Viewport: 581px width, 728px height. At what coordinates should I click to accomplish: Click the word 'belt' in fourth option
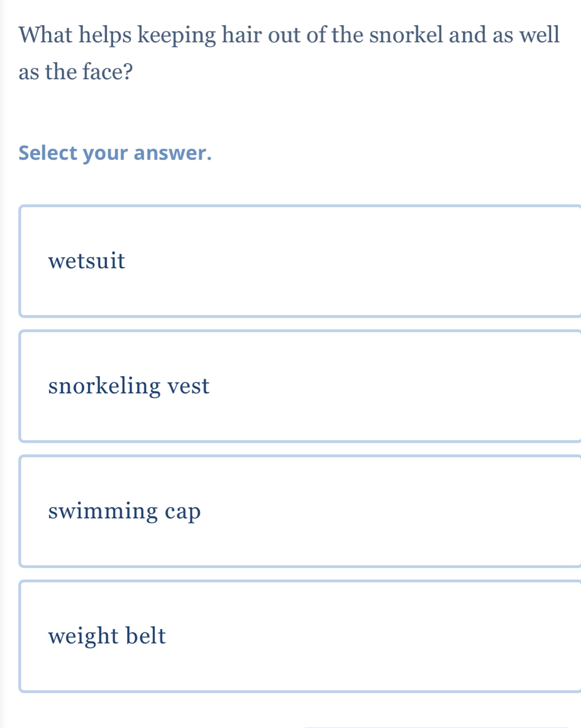146,635
